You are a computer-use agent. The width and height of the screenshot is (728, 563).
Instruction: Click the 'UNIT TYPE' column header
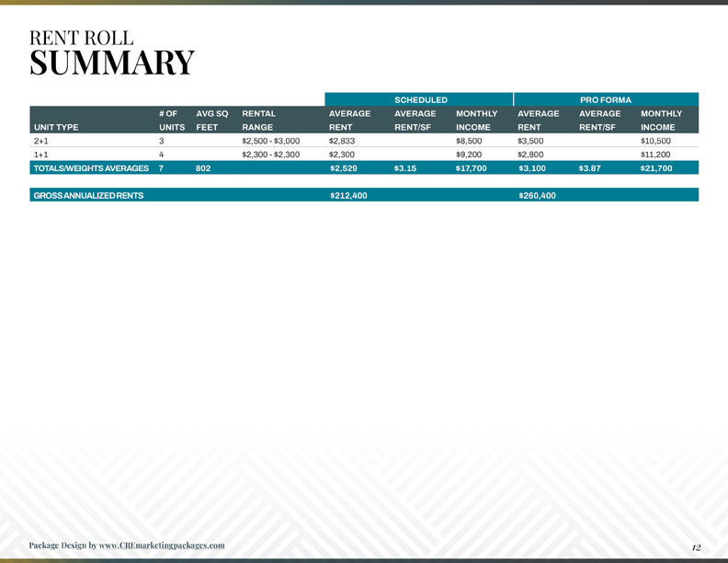[56, 127]
